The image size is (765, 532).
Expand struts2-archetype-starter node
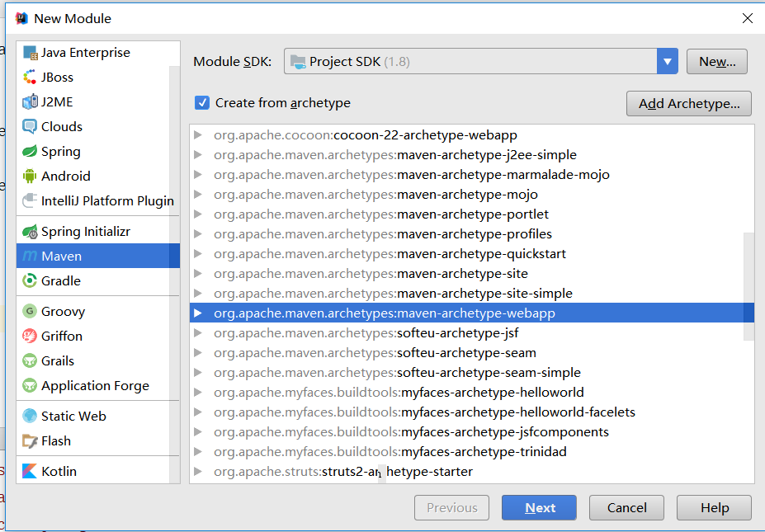tap(197, 472)
